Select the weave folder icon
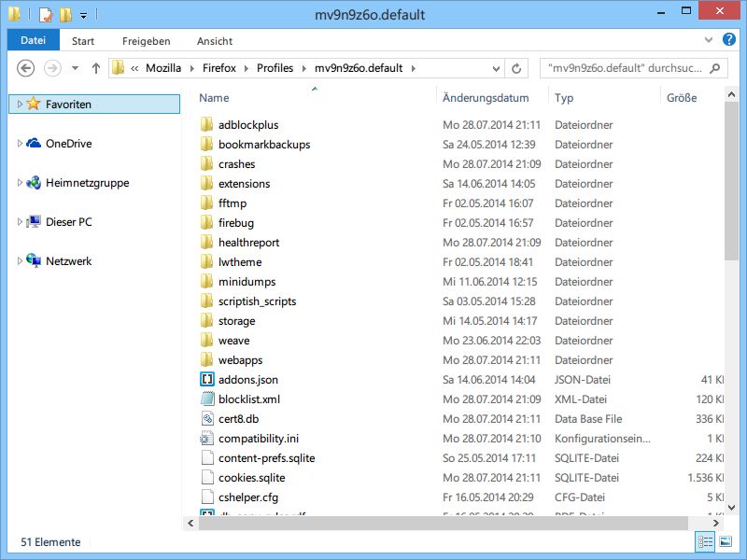 (x=206, y=340)
